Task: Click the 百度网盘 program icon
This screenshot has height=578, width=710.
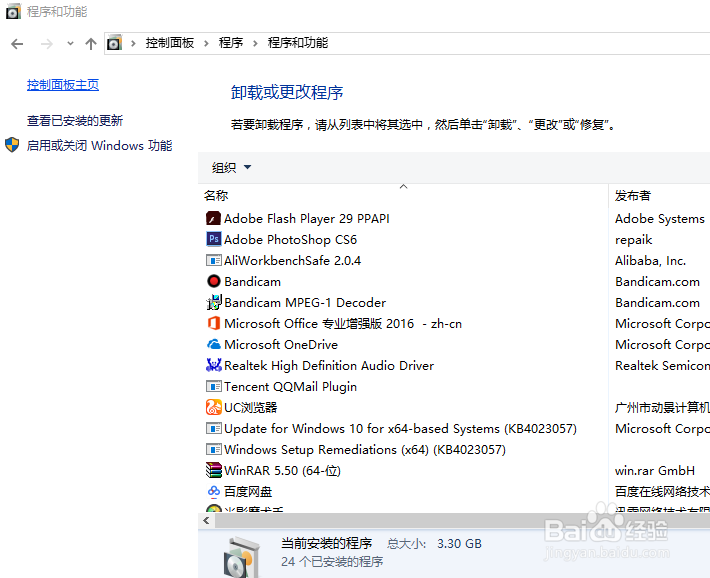Action: pos(213,491)
